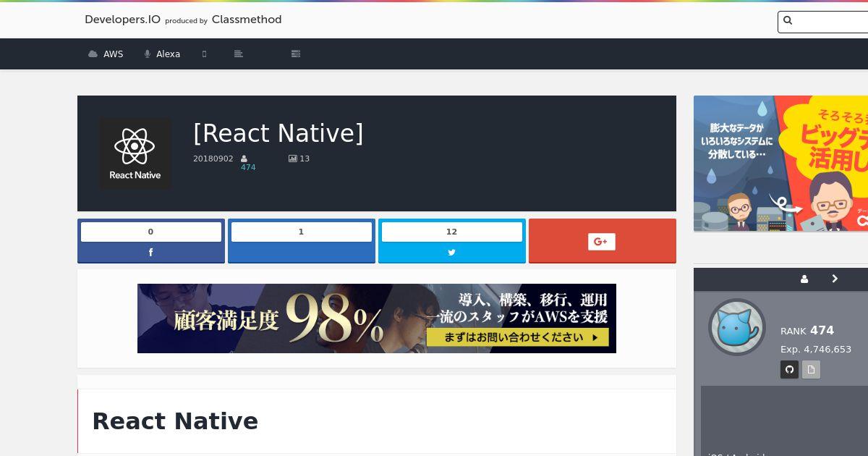Image resolution: width=868 pixels, height=456 pixels.
Task: Open the author's GitHub icon link
Action: 789,370
